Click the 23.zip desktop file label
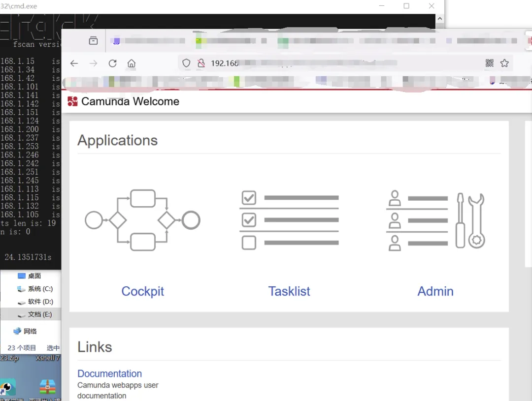532x401 pixels. [x=9, y=358]
